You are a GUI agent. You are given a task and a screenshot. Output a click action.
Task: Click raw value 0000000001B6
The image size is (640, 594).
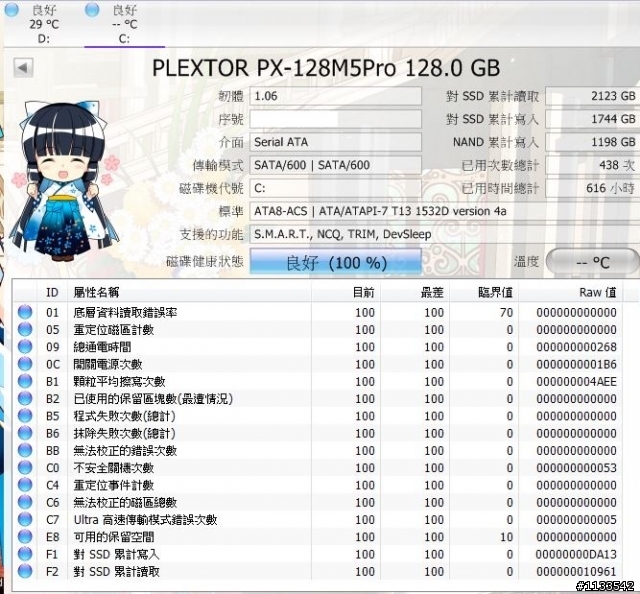click(x=576, y=364)
